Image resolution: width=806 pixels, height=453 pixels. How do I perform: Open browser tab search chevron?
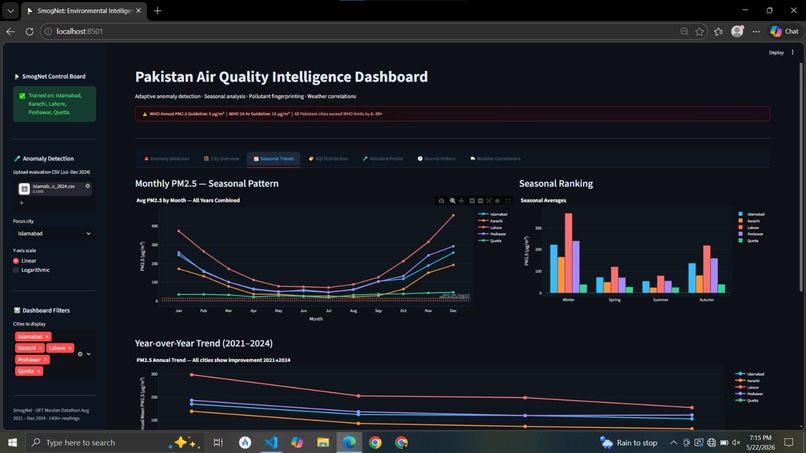(x=10, y=10)
